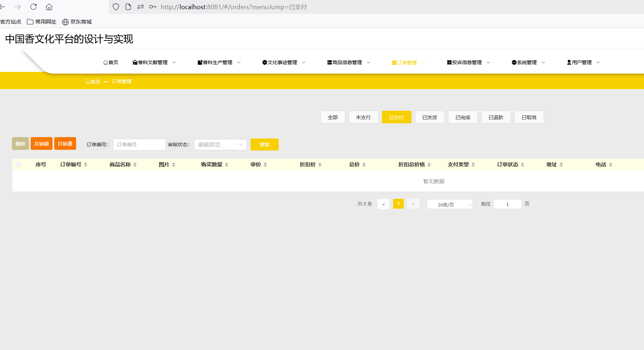Click the shield icon in address bar
644x350 pixels.
click(116, 7)
